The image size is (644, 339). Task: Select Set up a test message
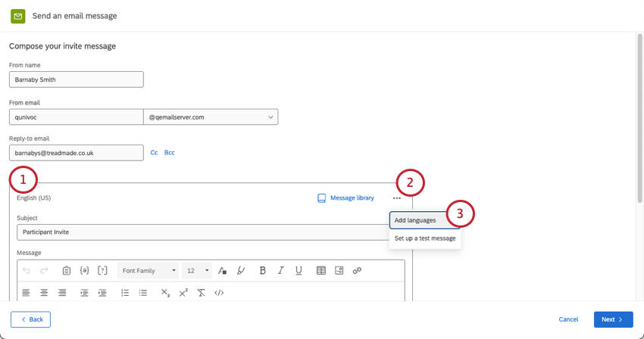click(x=425, y=238)
